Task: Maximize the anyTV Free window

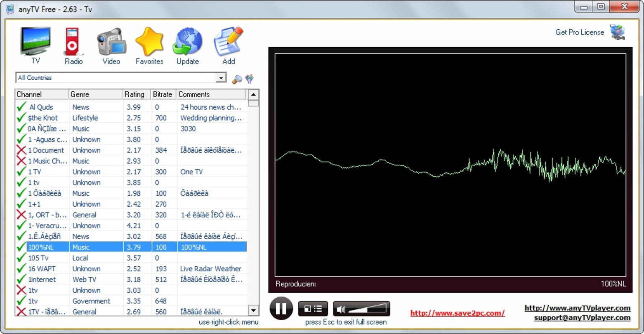Action: click(x=601, y=7)
